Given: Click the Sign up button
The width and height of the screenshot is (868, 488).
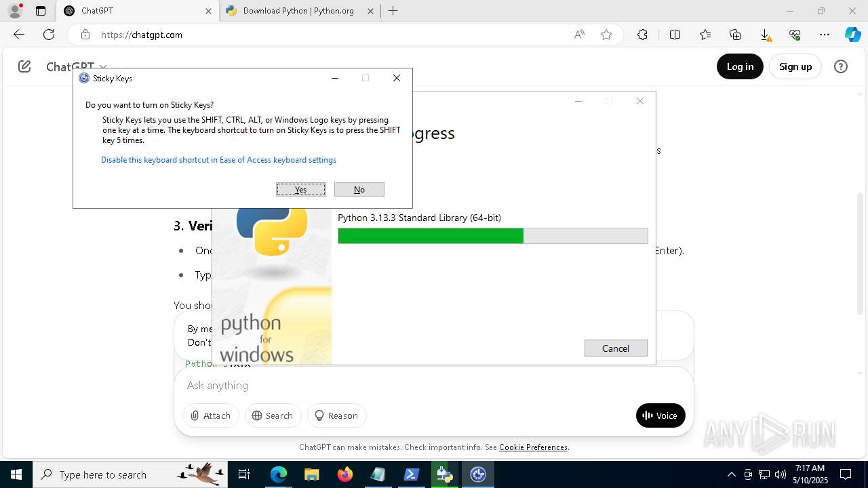Looking at the screenshot, I should pos(795,66).
